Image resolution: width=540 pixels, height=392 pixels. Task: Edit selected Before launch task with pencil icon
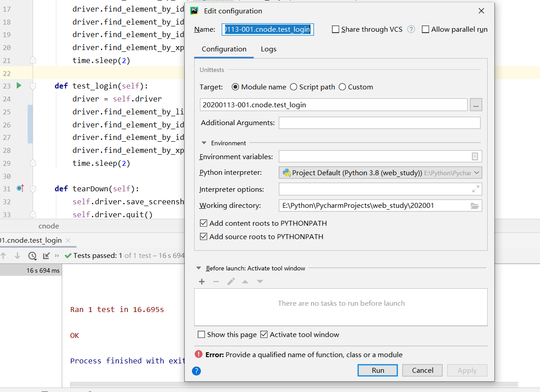(x=230, y=282)
